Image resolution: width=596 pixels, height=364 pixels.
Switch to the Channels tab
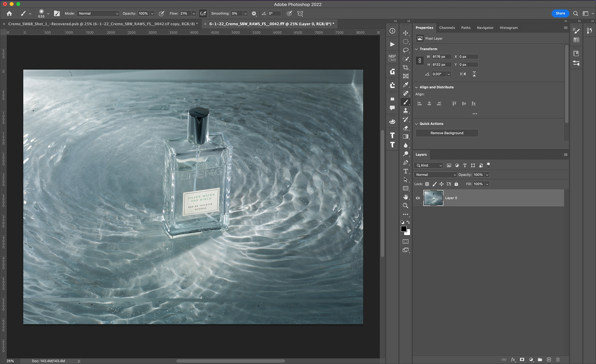pyautogui.click(x=447, y=28)
